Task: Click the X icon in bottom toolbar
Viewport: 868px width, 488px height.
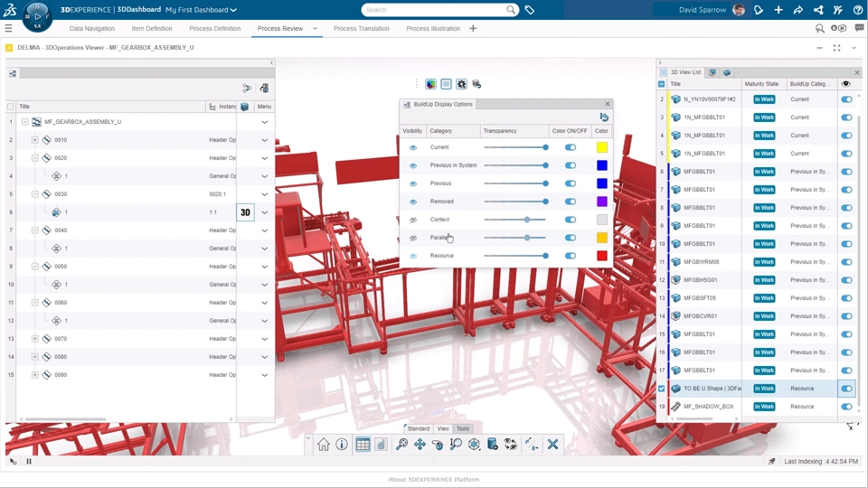Action: (x=552, y=445)
